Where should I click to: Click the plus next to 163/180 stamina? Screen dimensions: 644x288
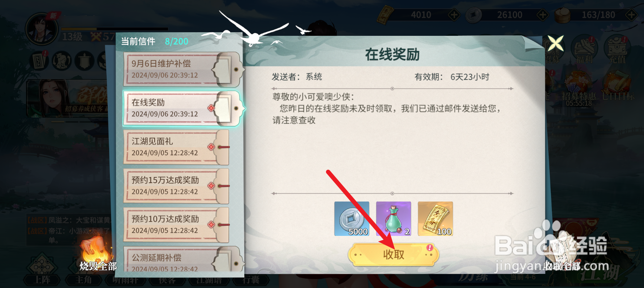(x=631, y=15)
